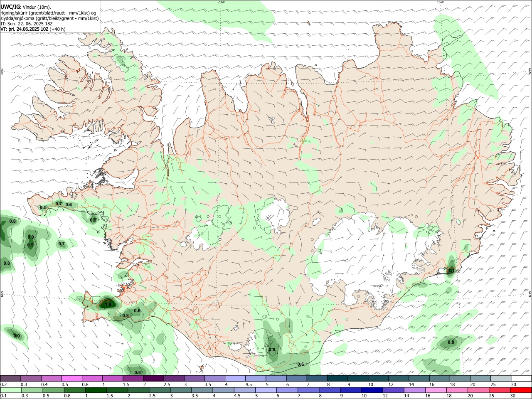Select the valid time line 'VT: þri. 24.06.2025 10Z (+40 h)'
532x399 pixels.
tap(33, 29)
